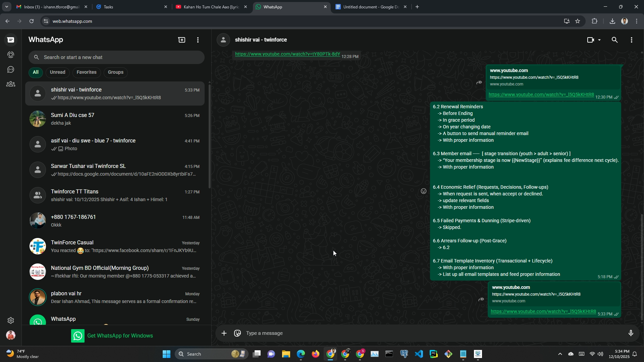Viewport: 644px width, 362px height.
Task: Open the Channels icon in sidebar
Action: click(11, 69)
